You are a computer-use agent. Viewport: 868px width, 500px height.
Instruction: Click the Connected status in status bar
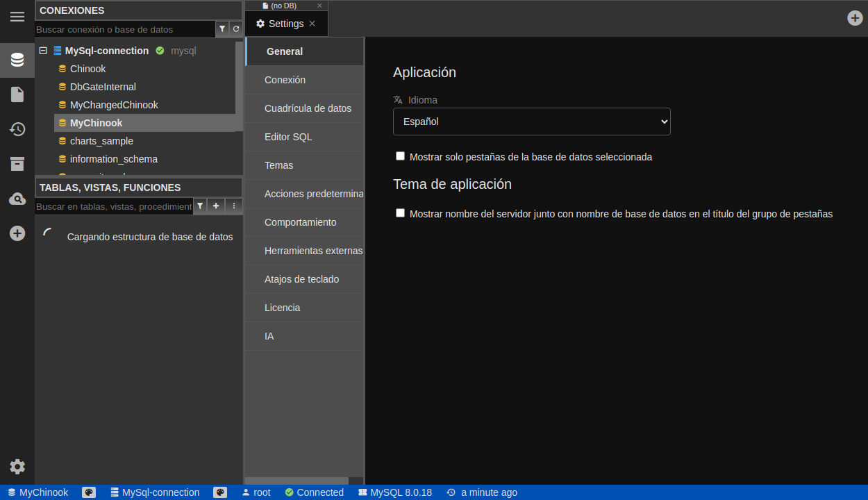click(x=314, y=492)
